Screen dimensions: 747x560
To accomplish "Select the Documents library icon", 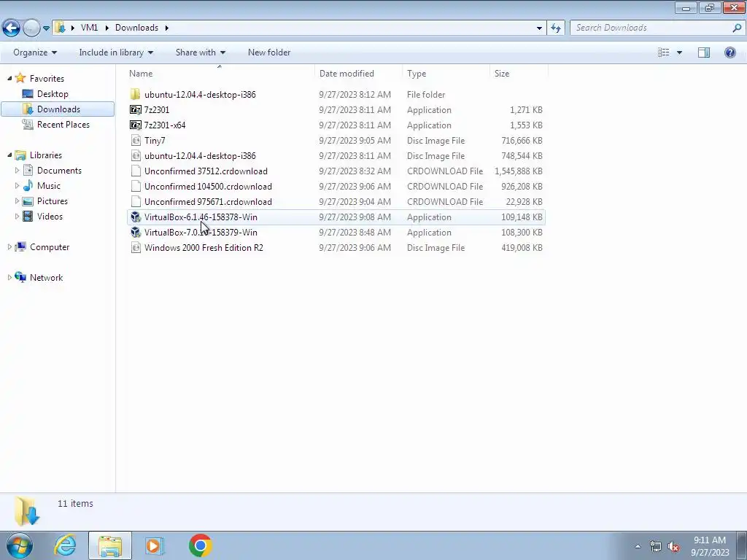I will [x=28, y=170].
